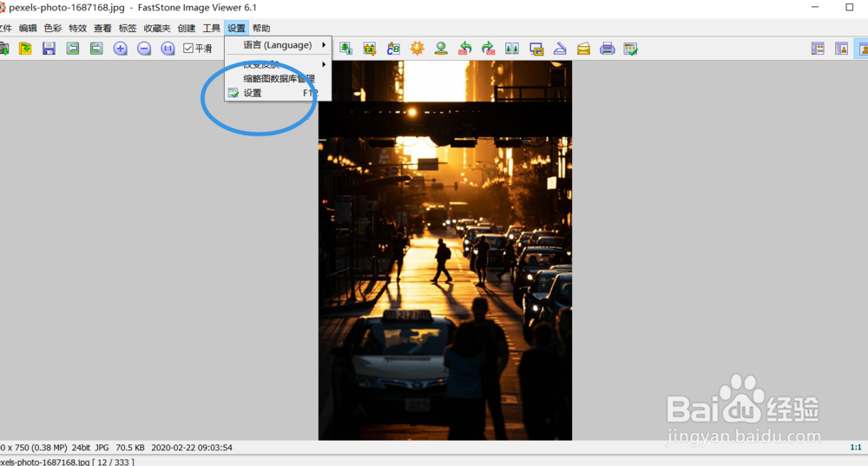Print the image with the printer icon
The height and width of the screenshot is (466, 868).
(608, 49)
